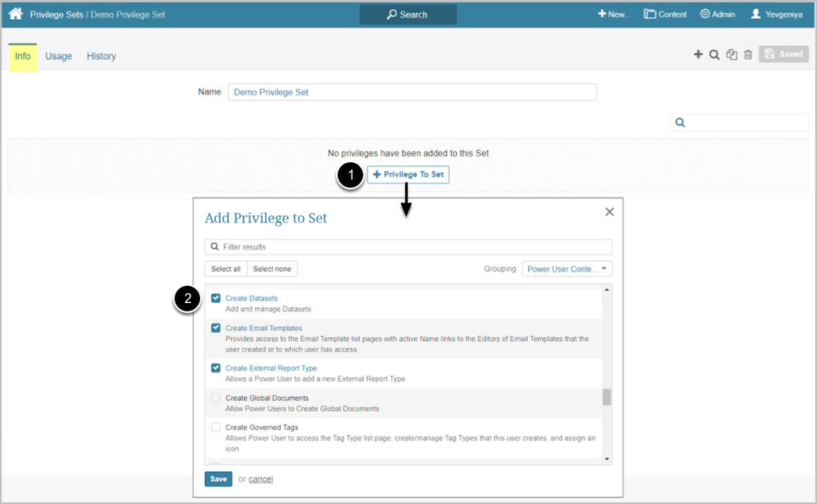Image resolution: width=817 pixels, height=504 pixels.
Task: Uncheck Create Email Templates privilege
Action: pyautogui.click(x=216, y=328)
